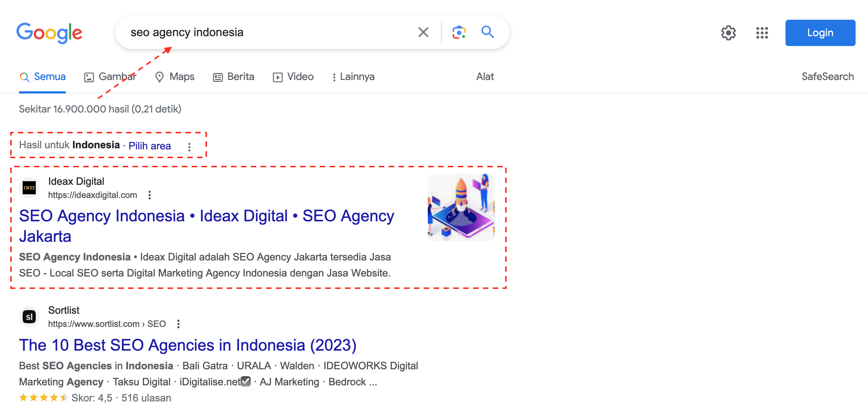Click Ideax Digital favicon

[29, 188]
